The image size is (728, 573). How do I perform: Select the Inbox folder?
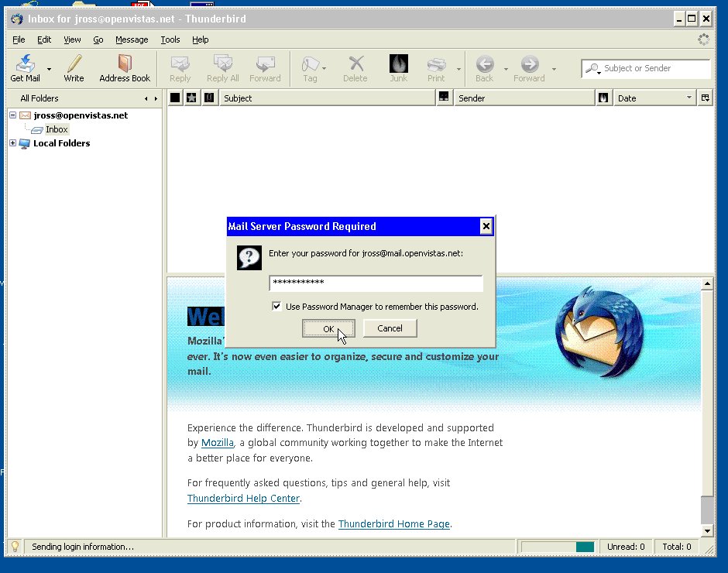(x=57, y=129)
